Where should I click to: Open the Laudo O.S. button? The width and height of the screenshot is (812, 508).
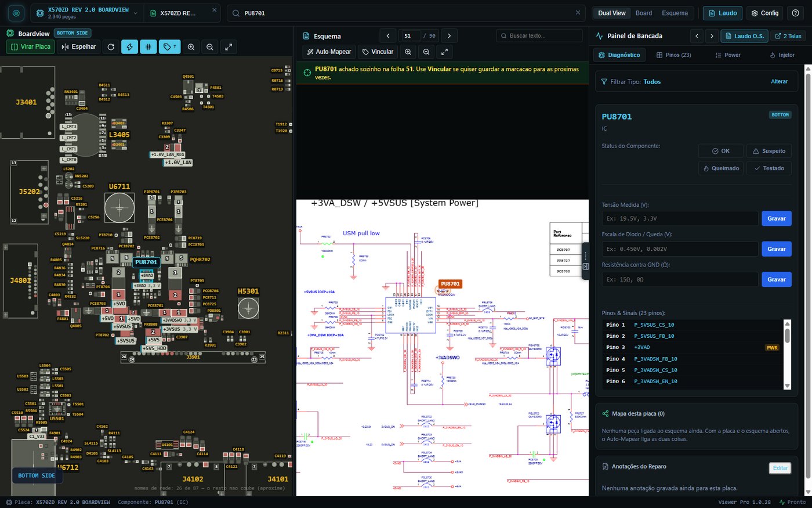coord(744,36)
